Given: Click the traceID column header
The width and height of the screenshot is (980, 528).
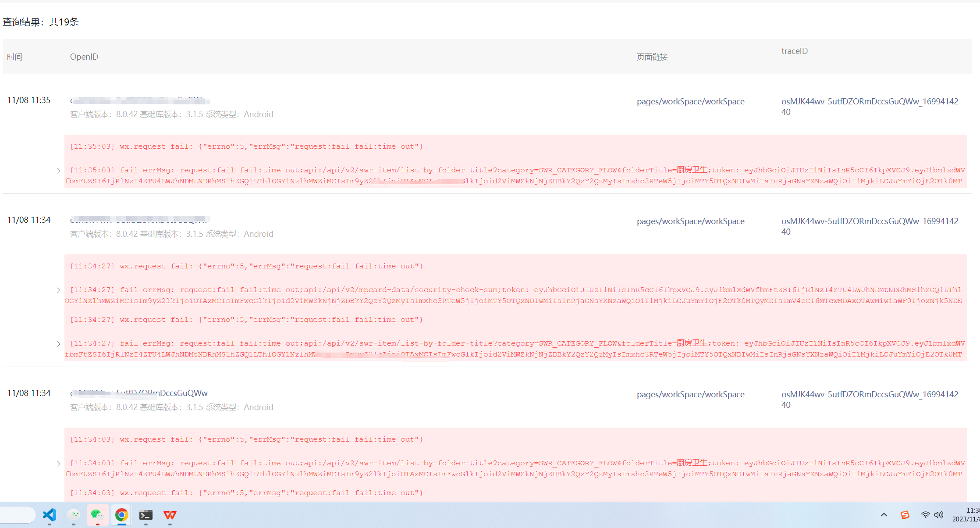Looking at the screenshot, I should coord(794,51).
